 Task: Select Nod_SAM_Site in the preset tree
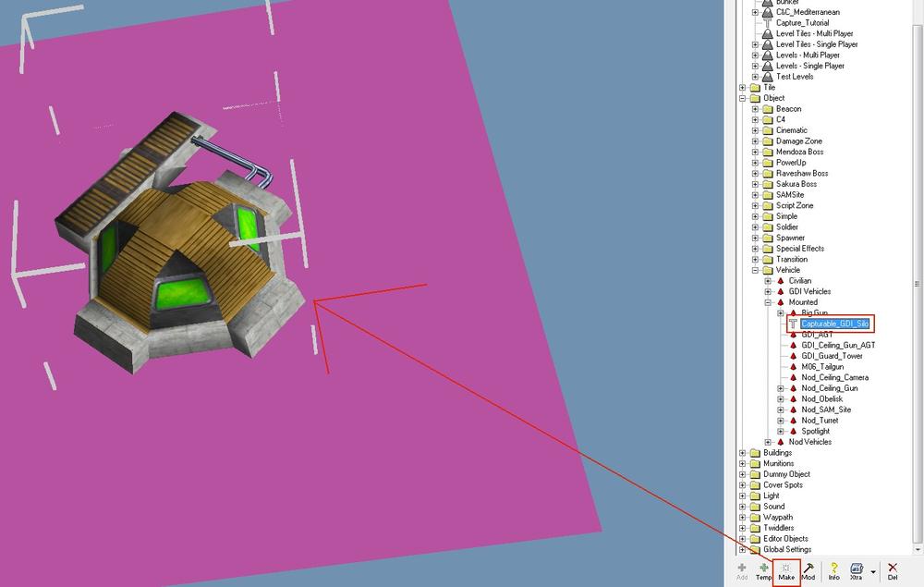click(x=825, y=410)
